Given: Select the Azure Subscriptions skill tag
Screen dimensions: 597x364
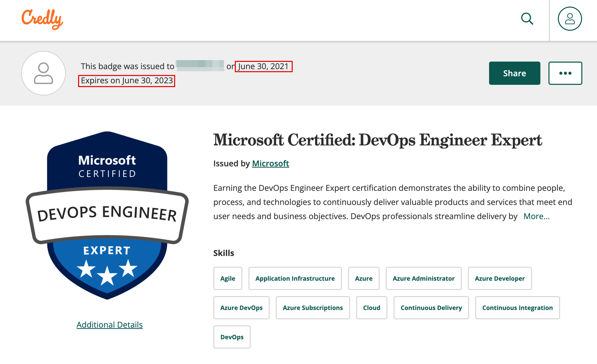Looking at the screenshot, I should tap(313, 308).
